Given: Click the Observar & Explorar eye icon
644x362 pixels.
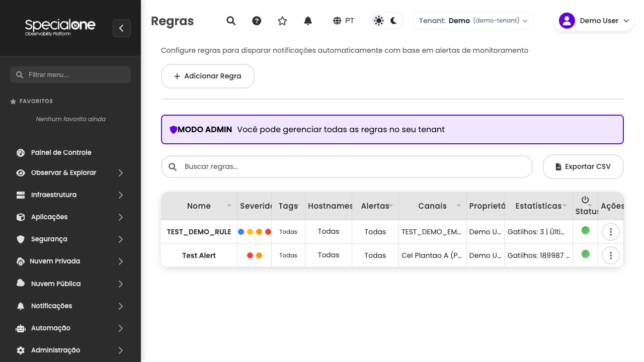Looking at the screenshot, I should tap(21, 172).
